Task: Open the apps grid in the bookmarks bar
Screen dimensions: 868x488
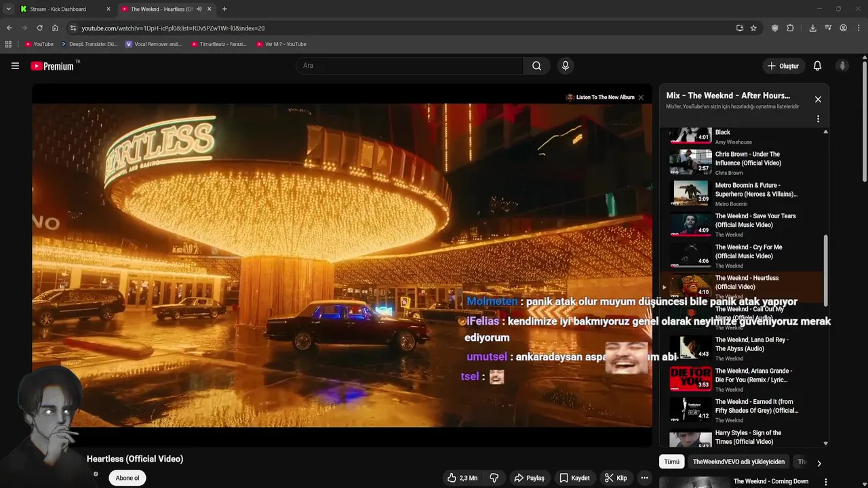Action: (8, 44)
